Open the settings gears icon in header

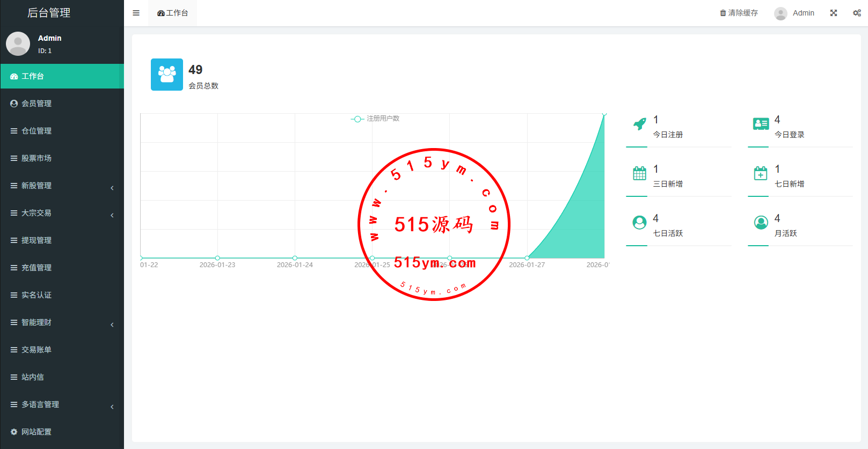click(x=857, y=13)
